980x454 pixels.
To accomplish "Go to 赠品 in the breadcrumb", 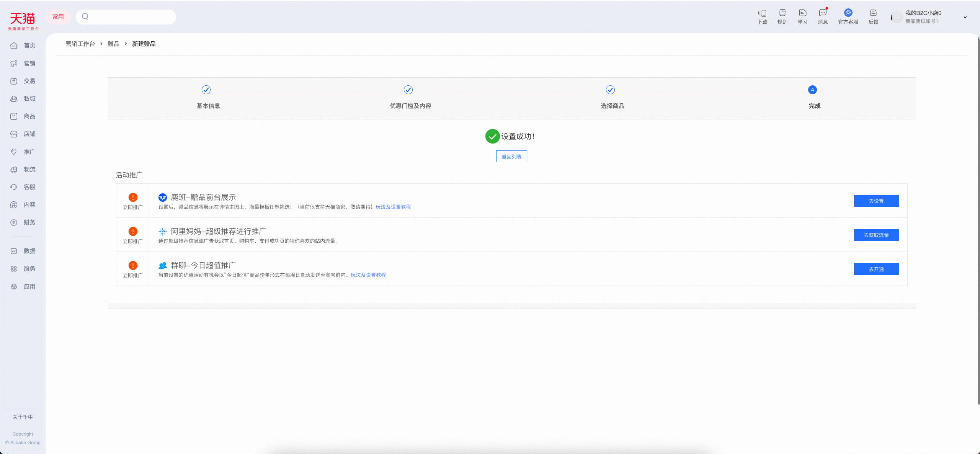I will click(113, 44).
